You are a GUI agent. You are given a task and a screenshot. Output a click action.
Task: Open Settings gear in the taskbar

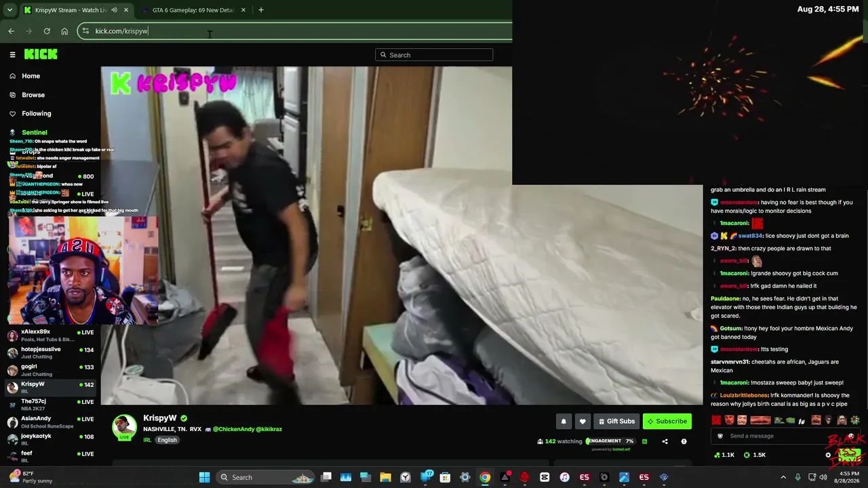(x=465, y=477)
